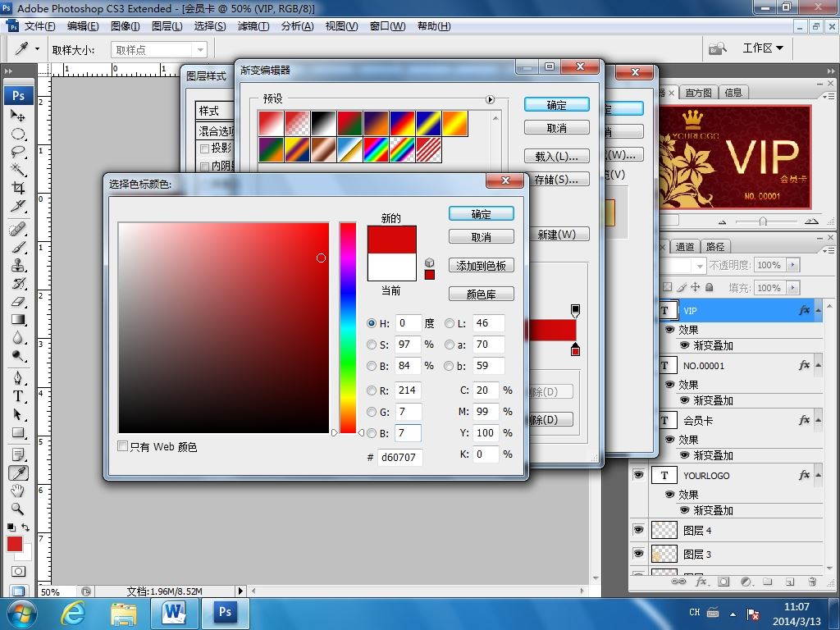Hide 图层 3 layer visibility
840x630 pixels.
(x=638, y=554)
